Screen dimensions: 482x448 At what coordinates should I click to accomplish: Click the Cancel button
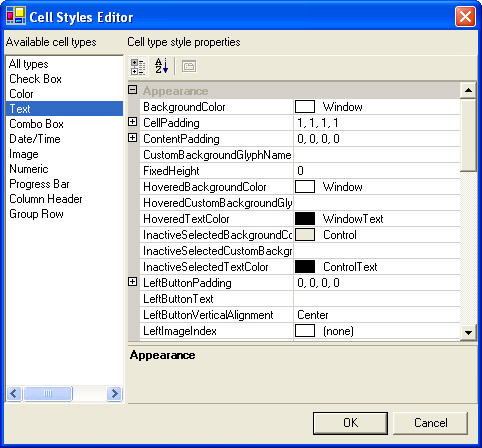(x=431, y=423)
